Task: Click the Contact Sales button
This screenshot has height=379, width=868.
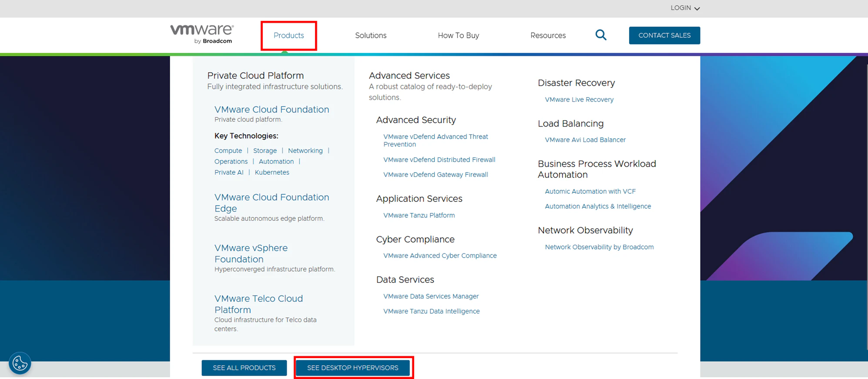Action: point(664,35)
